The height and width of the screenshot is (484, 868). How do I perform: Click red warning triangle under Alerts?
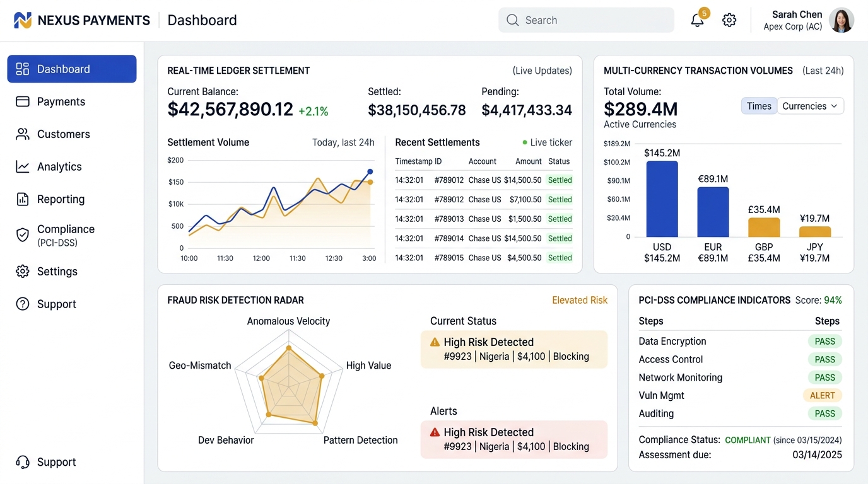435,432
